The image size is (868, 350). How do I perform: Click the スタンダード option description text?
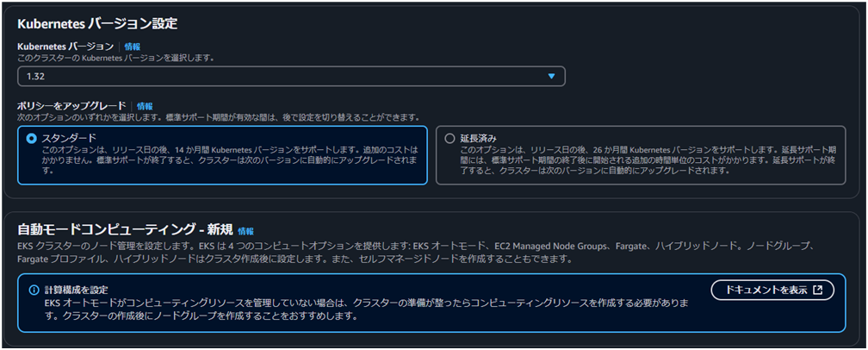coord(230,160)
